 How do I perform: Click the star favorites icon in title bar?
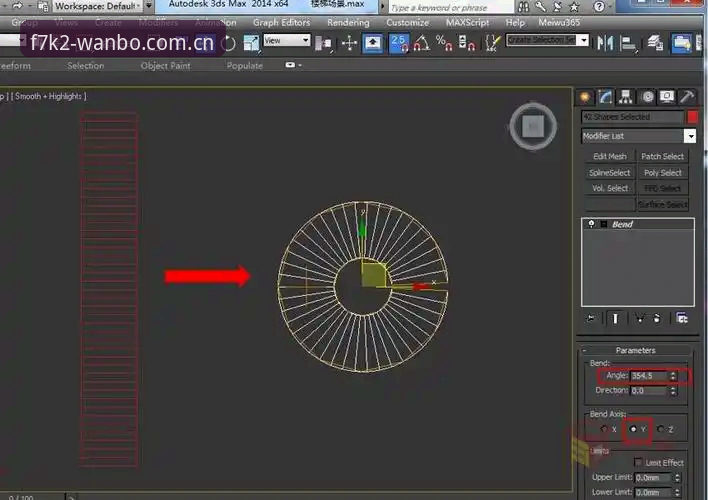[574, 7]
